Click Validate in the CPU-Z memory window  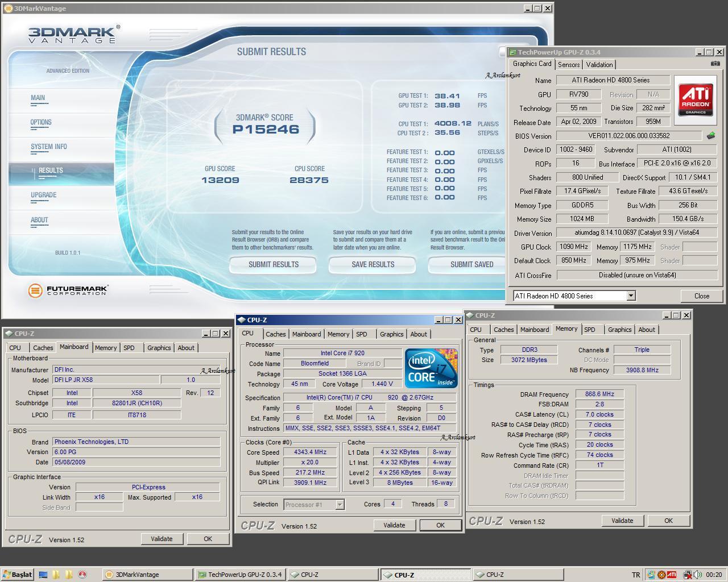click(622, 521)
